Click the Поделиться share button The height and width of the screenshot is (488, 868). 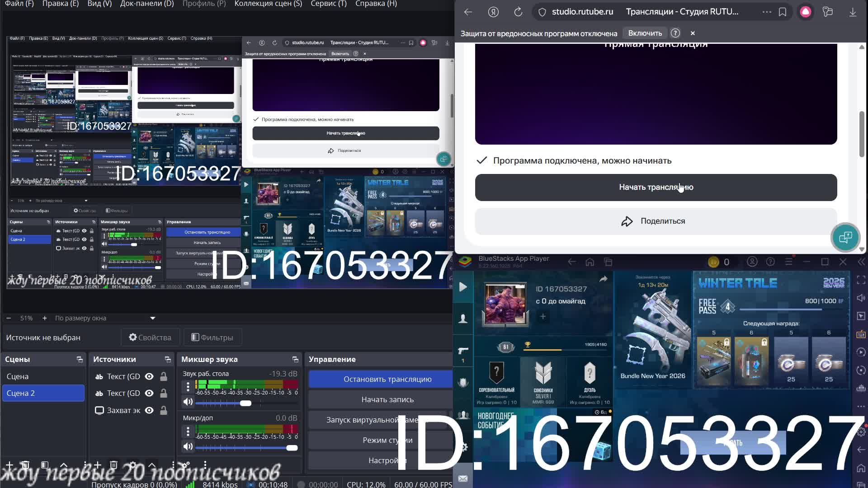pyautogui.click(x=656, y=221)
